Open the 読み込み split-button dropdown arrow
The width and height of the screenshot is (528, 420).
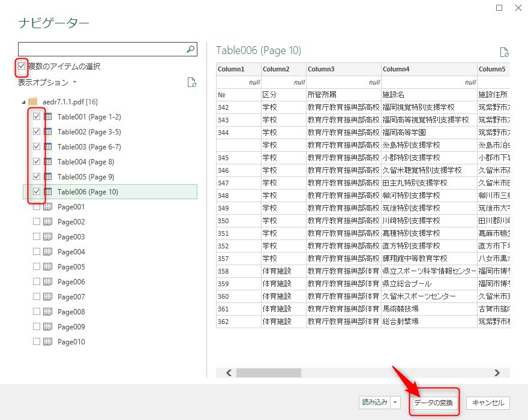point(395,403)
